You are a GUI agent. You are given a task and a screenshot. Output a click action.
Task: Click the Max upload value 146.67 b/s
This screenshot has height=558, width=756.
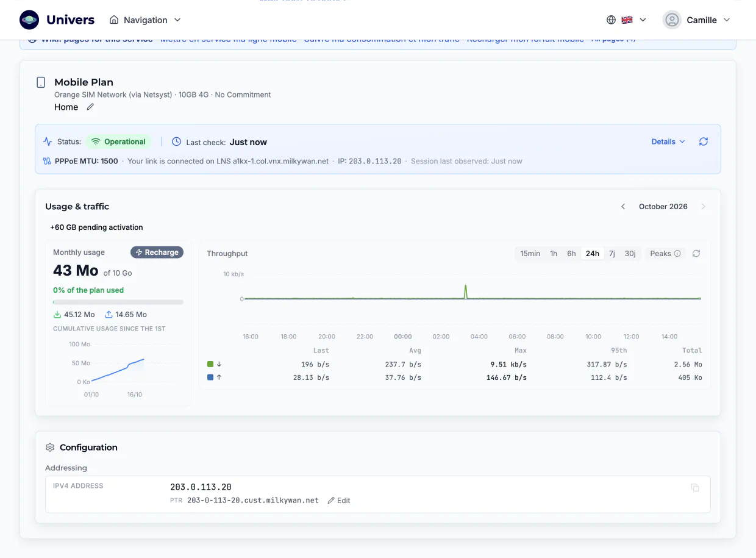pos(507,378)
